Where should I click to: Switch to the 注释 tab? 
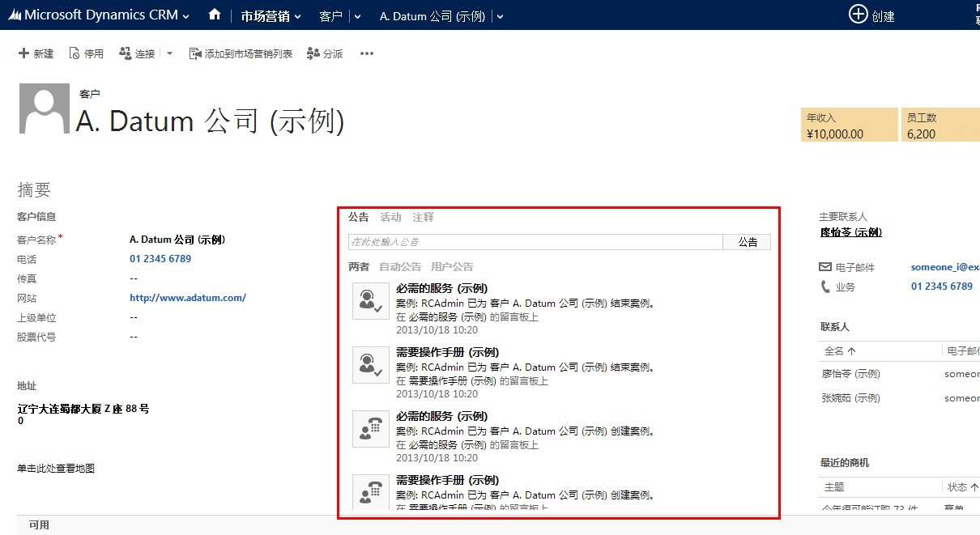tap(423, 217)
